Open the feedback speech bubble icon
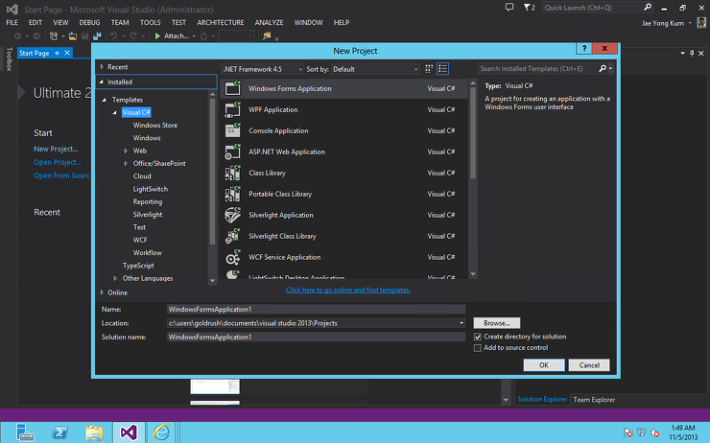710x443 pixels. 509,7
